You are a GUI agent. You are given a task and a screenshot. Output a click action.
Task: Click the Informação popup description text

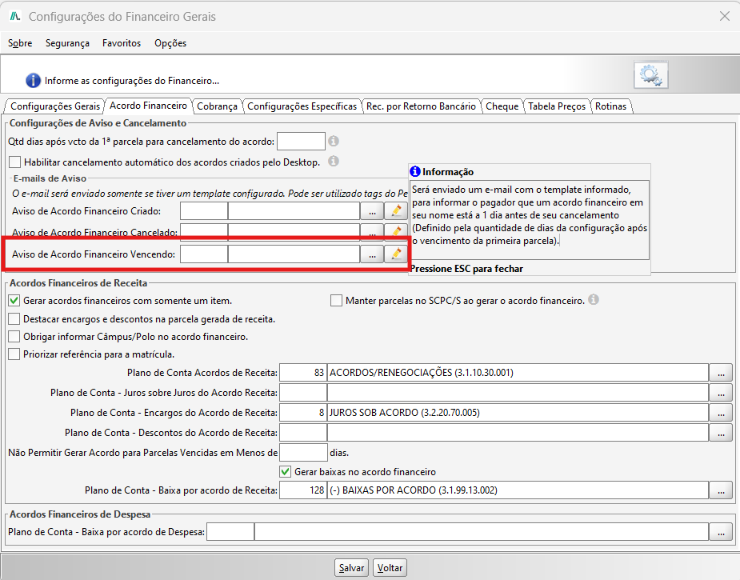coord(530,215)
